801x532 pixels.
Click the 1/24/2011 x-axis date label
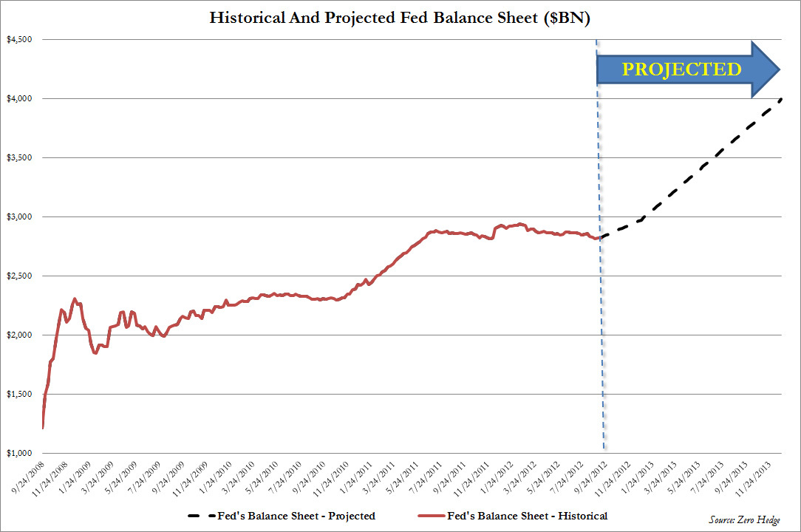[356, 477]
